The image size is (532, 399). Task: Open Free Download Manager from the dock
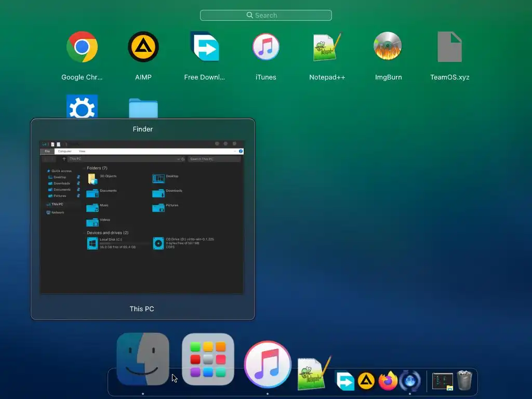point(344,380)
